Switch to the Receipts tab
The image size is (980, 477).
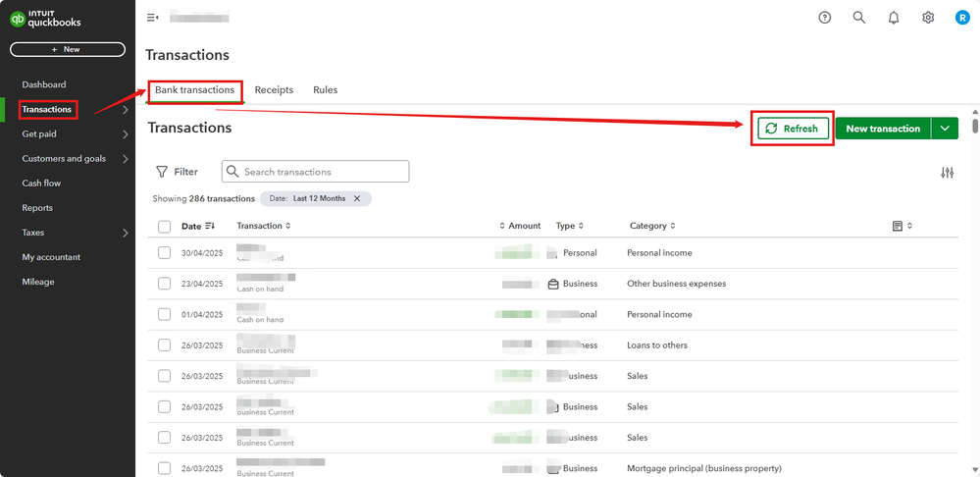click(x=274, y=90)
